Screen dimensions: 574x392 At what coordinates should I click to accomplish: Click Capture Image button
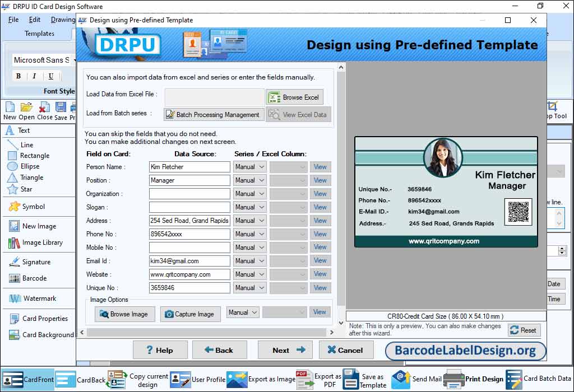tap(190, 314)
